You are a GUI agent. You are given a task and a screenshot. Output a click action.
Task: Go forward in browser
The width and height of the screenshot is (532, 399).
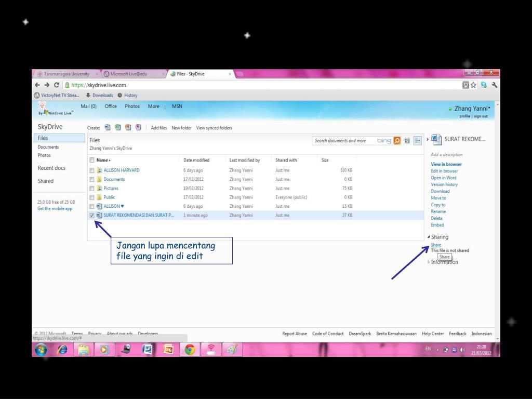(47, 85)
